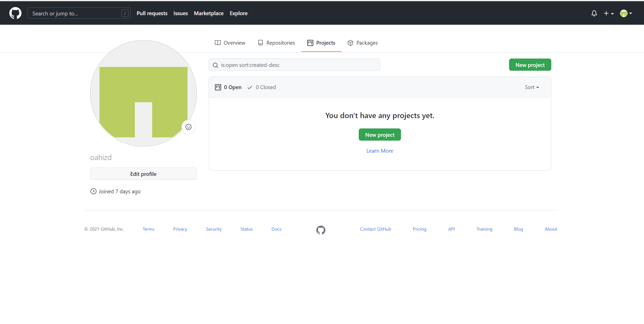Open the Learn More link

[379, 151]
